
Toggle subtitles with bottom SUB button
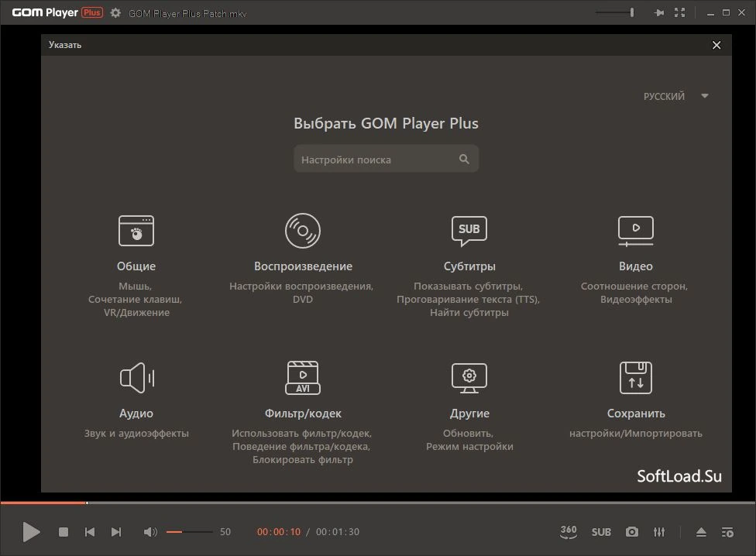tap(601, 533)
